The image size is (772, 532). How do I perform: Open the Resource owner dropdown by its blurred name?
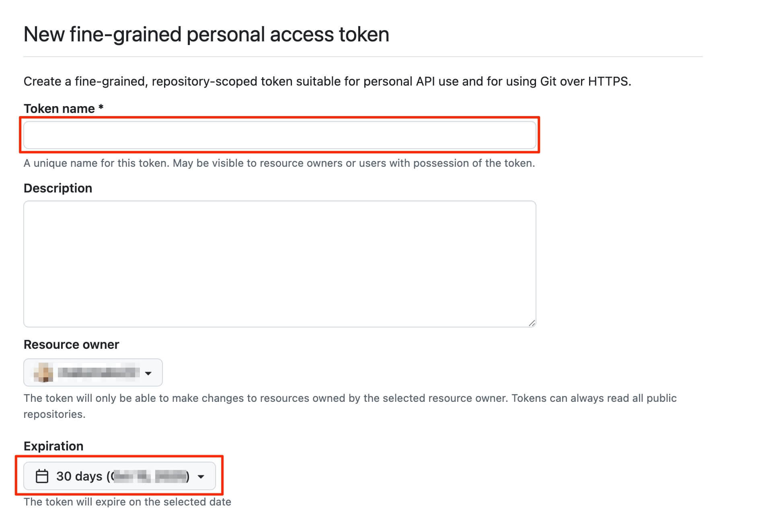(x=99, y=373)
